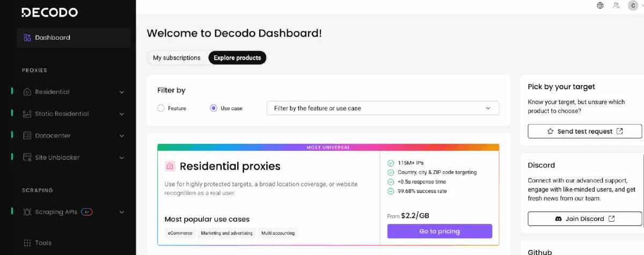Viewport: 644px width, 255px height.
Task: Select the Use case radio button
Action: click(214, 108)
